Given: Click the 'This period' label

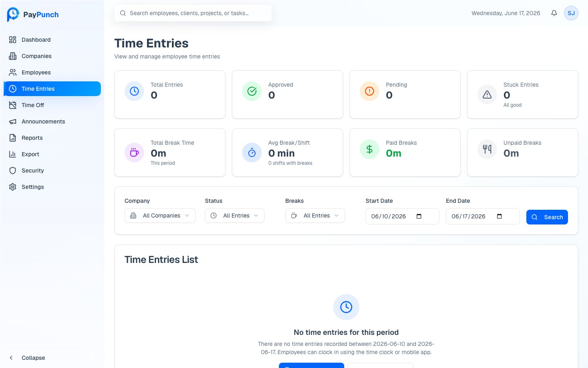Looking at the screenshot, I should pyautogui.click(x=163, y=163).
